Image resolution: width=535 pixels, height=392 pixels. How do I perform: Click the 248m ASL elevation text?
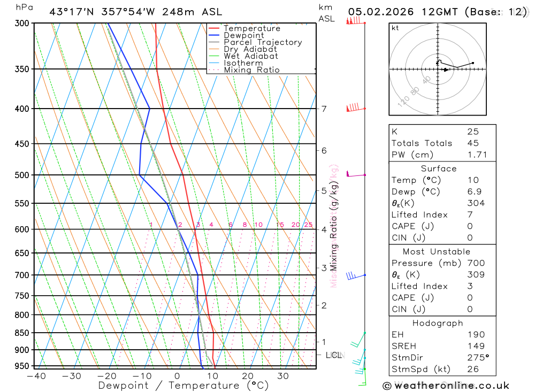coord(192,12)
